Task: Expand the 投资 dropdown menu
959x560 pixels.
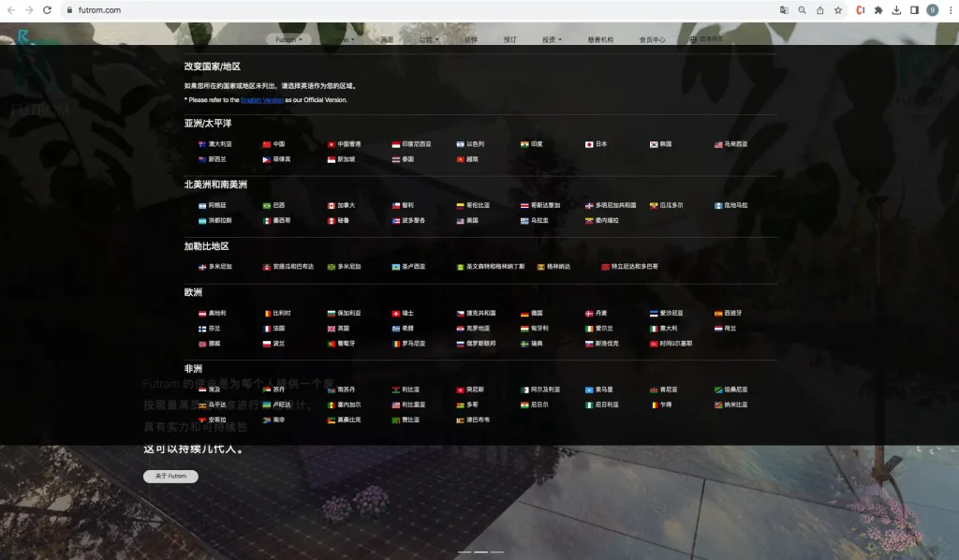Action: pos(552,40)
